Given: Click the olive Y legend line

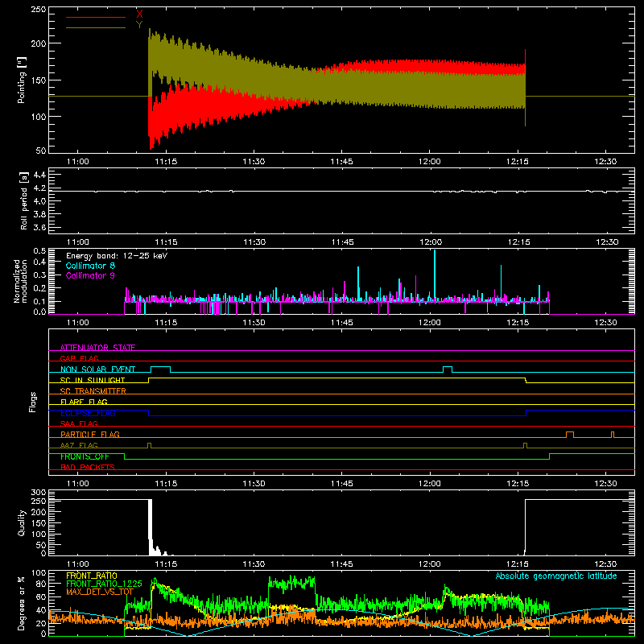Looking at the screenshot, I should pos(96,28).
